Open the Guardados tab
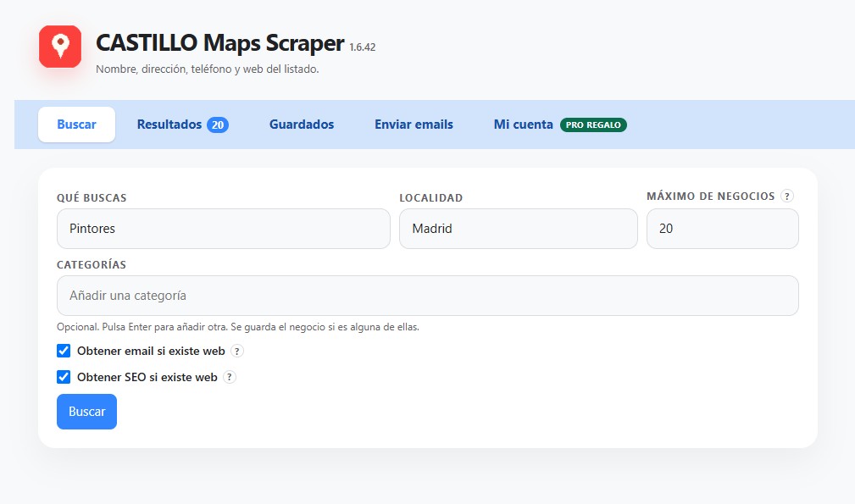The width and height of the screenshot is (855, 504). coord(302,125)
